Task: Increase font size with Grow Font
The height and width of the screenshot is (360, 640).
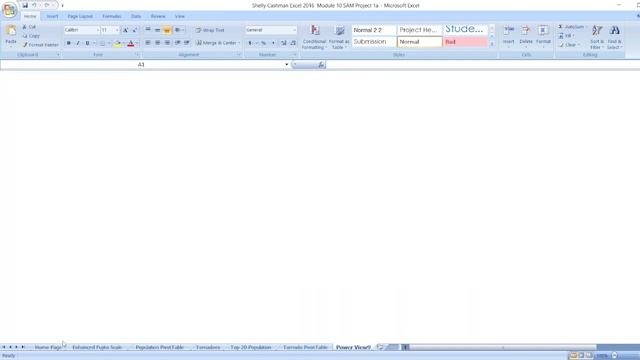Action: tap(125, 30)
